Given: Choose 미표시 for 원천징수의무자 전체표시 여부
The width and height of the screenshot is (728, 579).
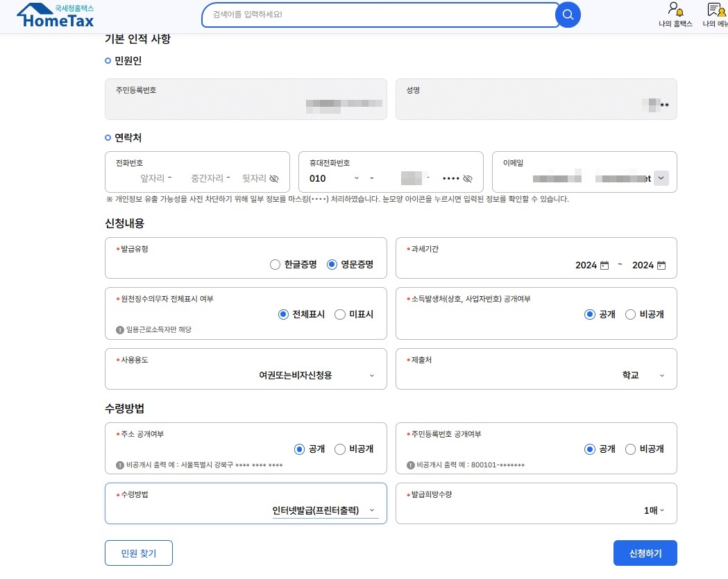Looking at the screenshot, I should (340, 314).
